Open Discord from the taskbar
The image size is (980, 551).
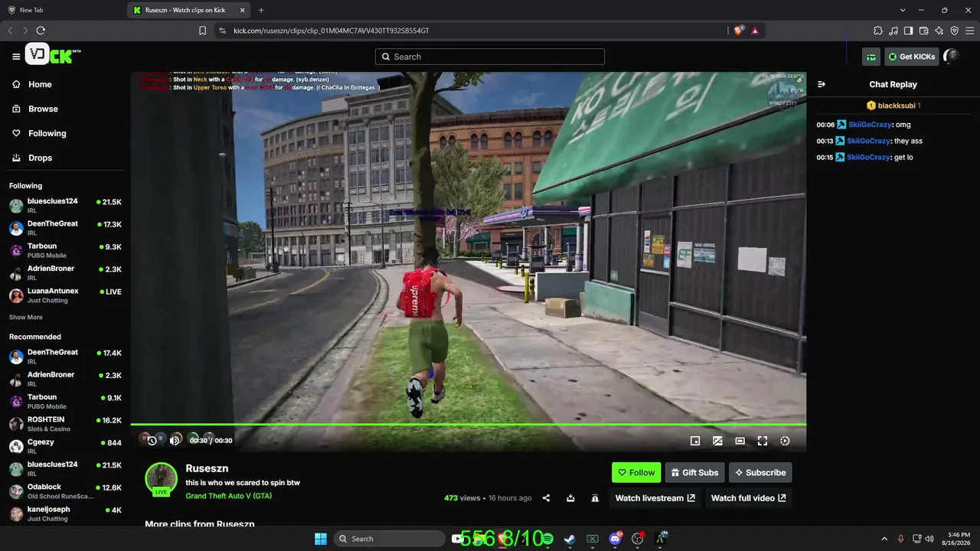615,539
